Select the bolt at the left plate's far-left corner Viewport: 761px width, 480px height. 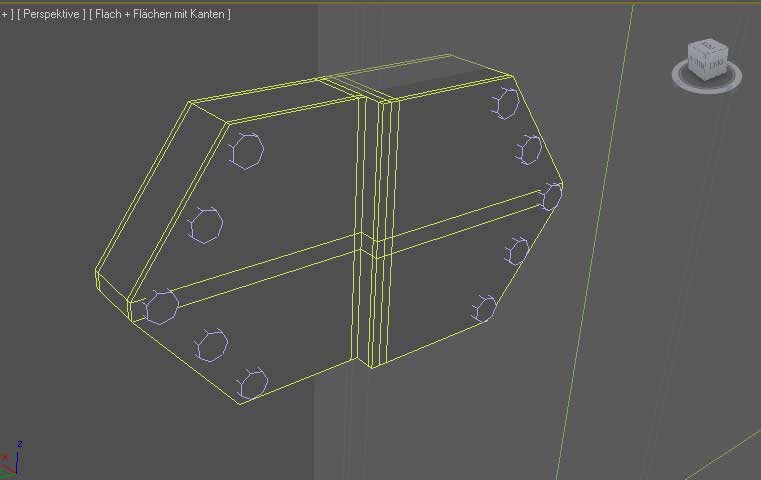click(x=161, y=306)
